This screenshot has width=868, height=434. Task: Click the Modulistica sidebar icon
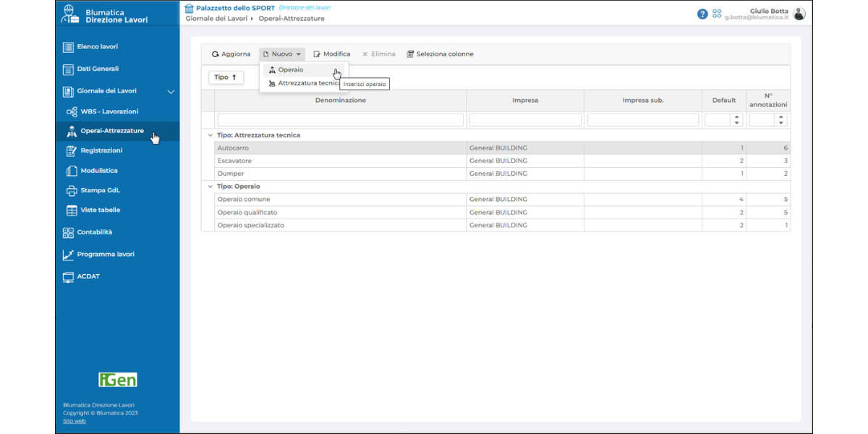click(x=72, y=171)
